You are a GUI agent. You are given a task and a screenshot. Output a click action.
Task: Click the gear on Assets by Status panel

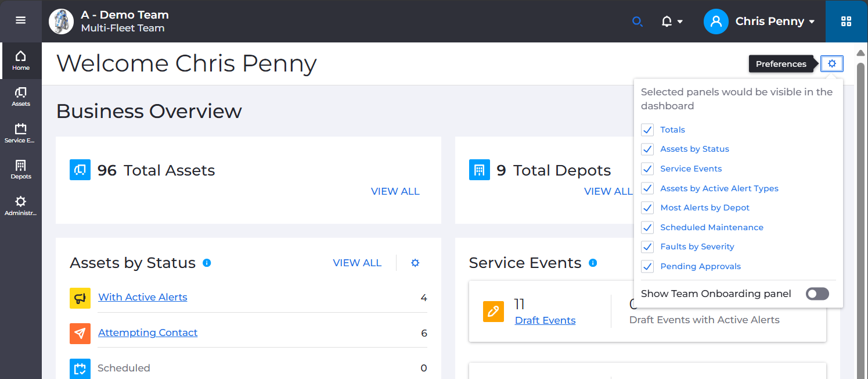(x=415, y=263)
